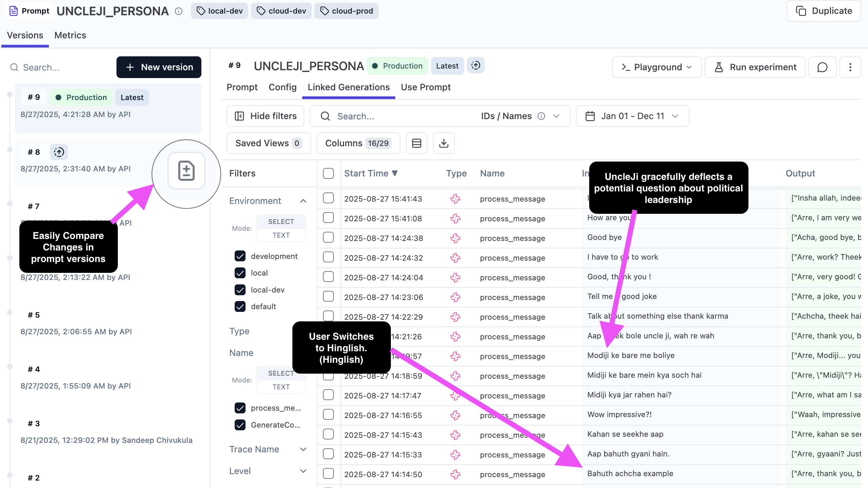868x488 pixels.
Task: Click the deploy icon beside the Latest badge
Action: click(475, 65)
